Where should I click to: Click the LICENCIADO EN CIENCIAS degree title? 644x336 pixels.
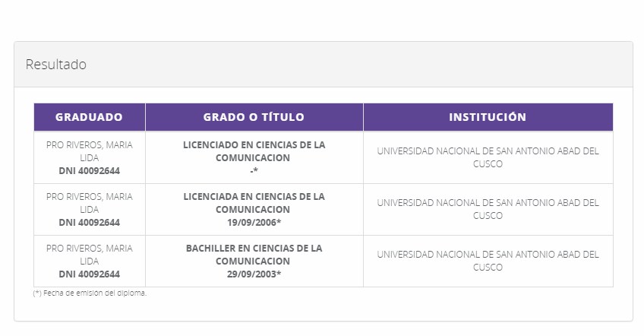[x=254, y=151]
